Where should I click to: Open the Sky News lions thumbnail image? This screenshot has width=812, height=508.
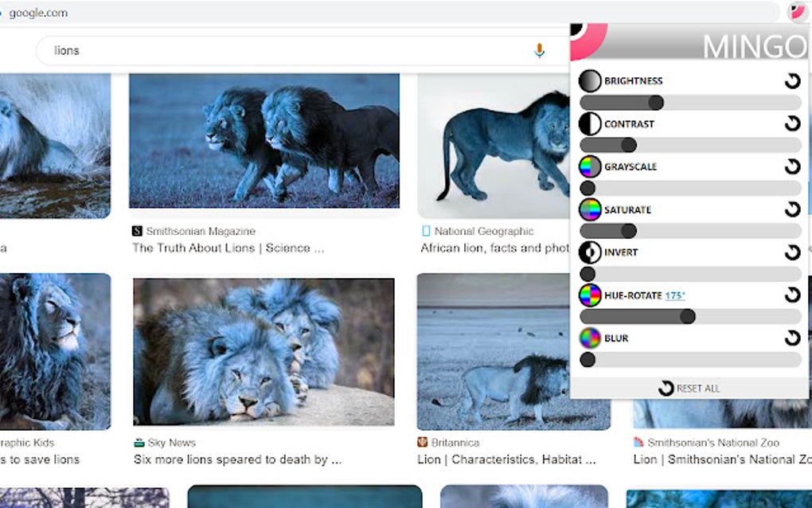(x=263, y=353)
